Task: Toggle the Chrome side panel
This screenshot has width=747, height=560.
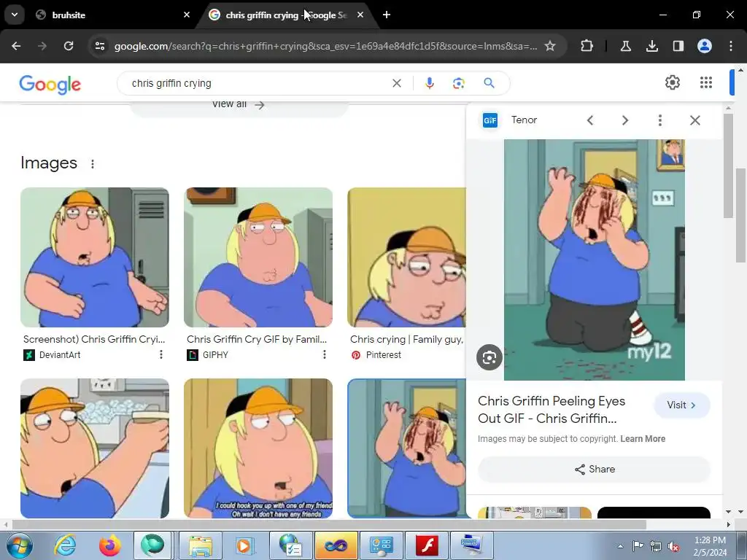Action: (678, 46)
